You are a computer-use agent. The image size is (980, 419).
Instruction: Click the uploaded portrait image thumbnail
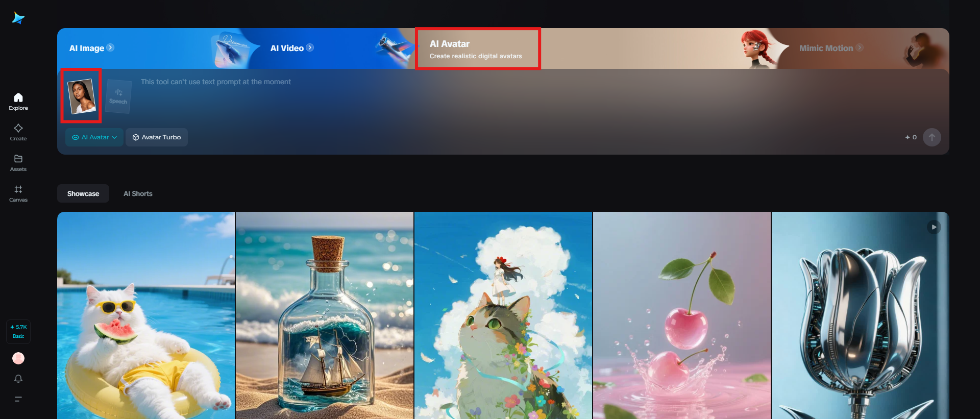tap(82, 96)
